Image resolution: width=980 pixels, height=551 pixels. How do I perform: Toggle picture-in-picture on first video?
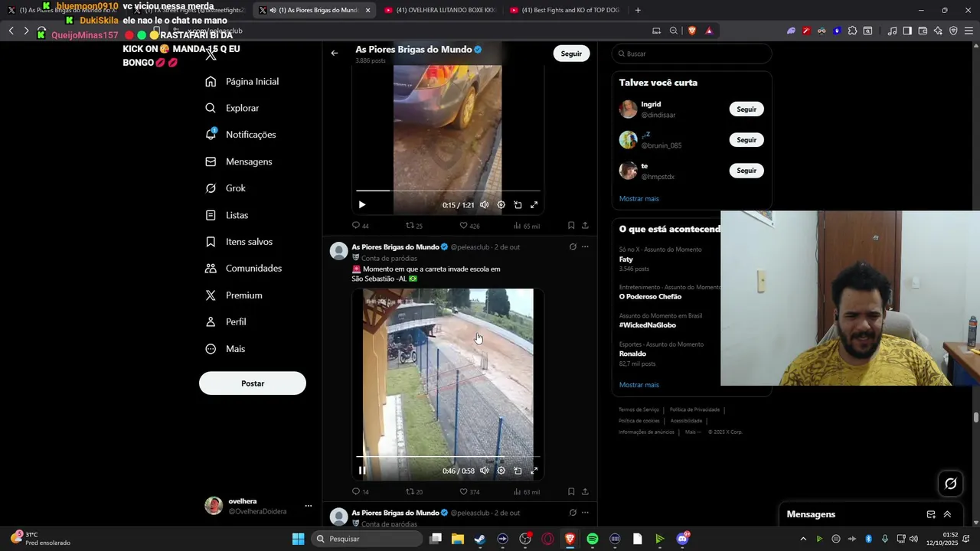click(x=518, y=205)
